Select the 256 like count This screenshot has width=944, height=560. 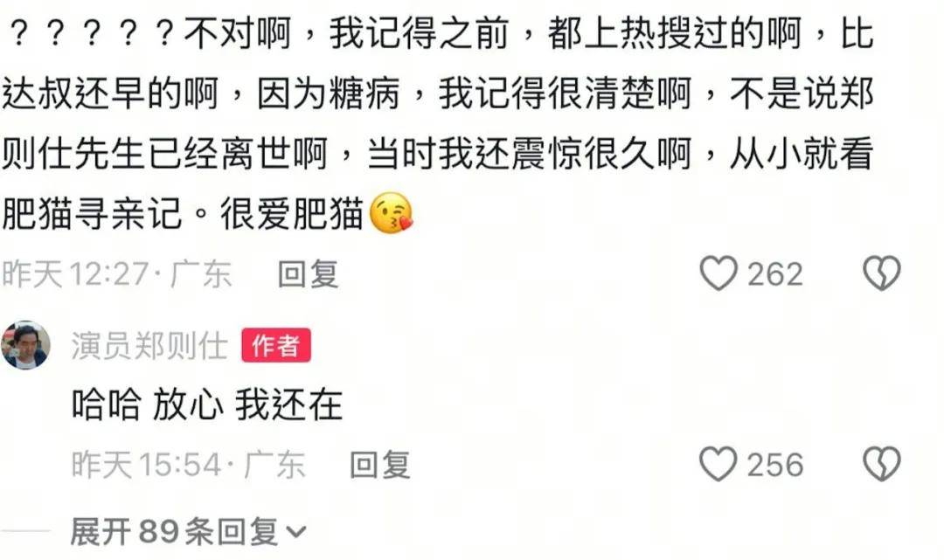point(774,465)
